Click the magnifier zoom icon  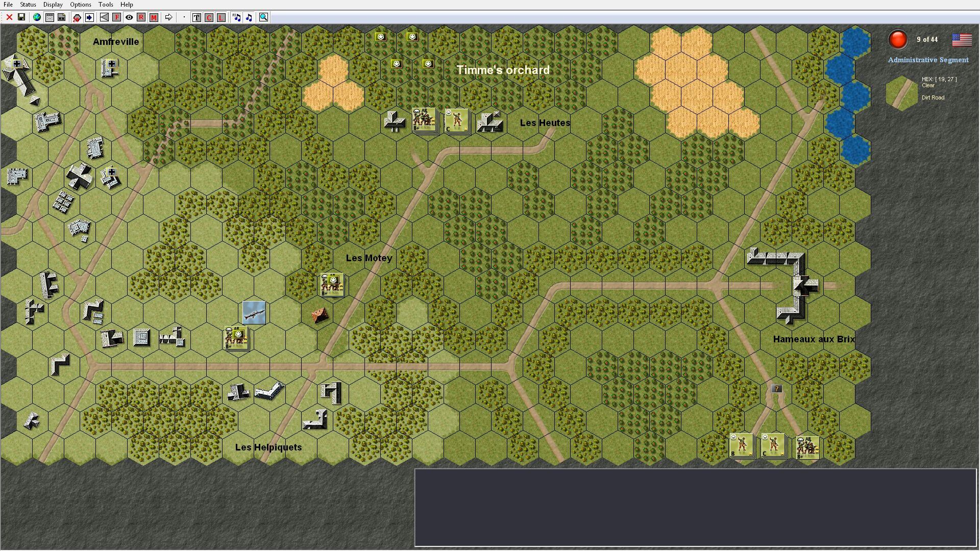point(263,17)
